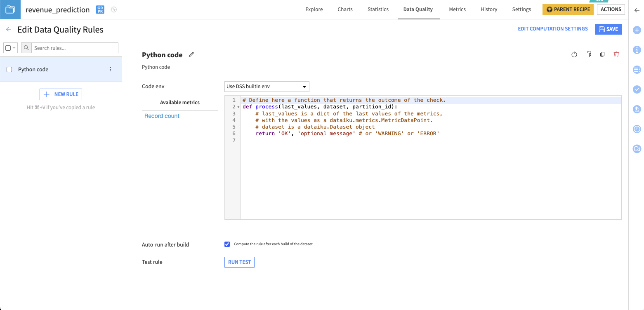Screen dimensions: 644x310
Task: Open the chat bubbles icon in right sidebar
Action: coord(637,149)
